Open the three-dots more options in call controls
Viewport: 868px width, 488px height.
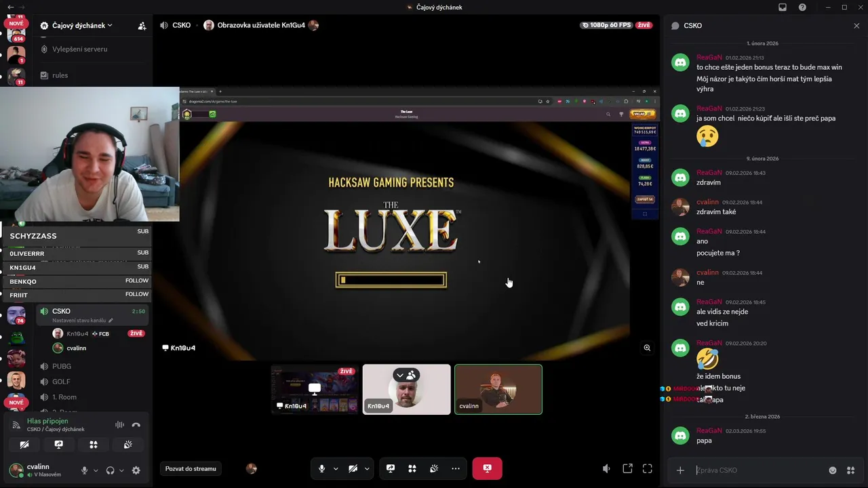(x=456, y=468)
